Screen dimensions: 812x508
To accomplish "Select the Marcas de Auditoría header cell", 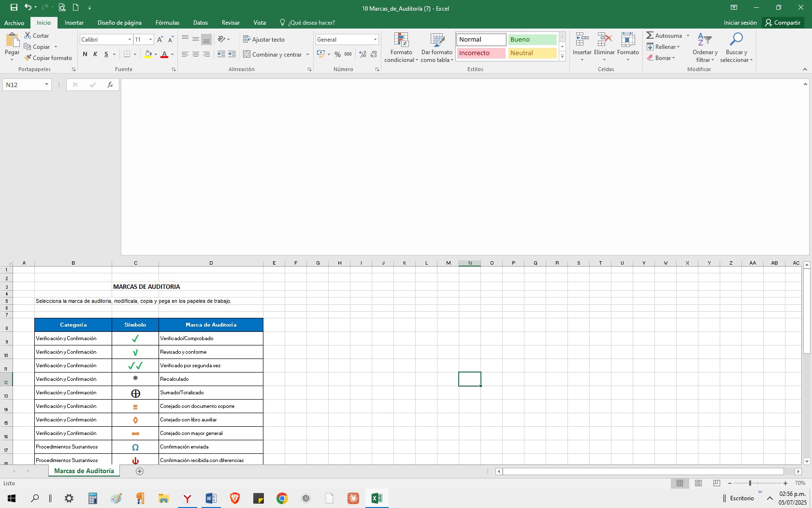I will [x=211, y=325].
